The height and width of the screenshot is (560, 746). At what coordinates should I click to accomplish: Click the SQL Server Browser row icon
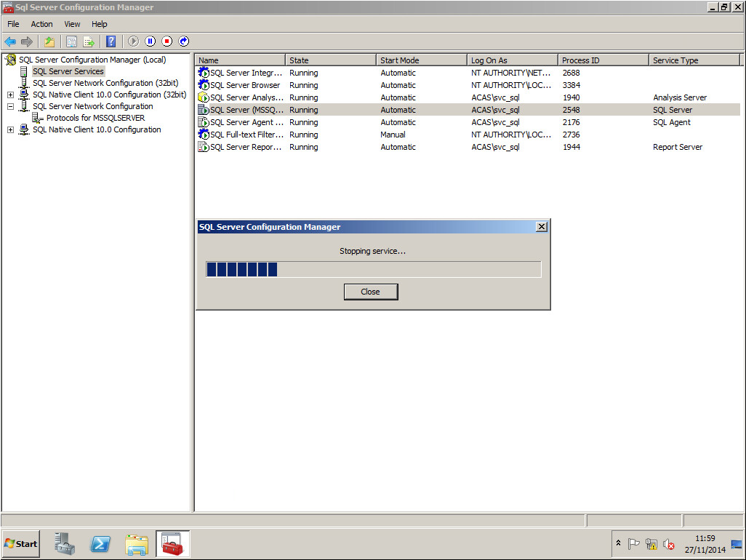(204, 84)
